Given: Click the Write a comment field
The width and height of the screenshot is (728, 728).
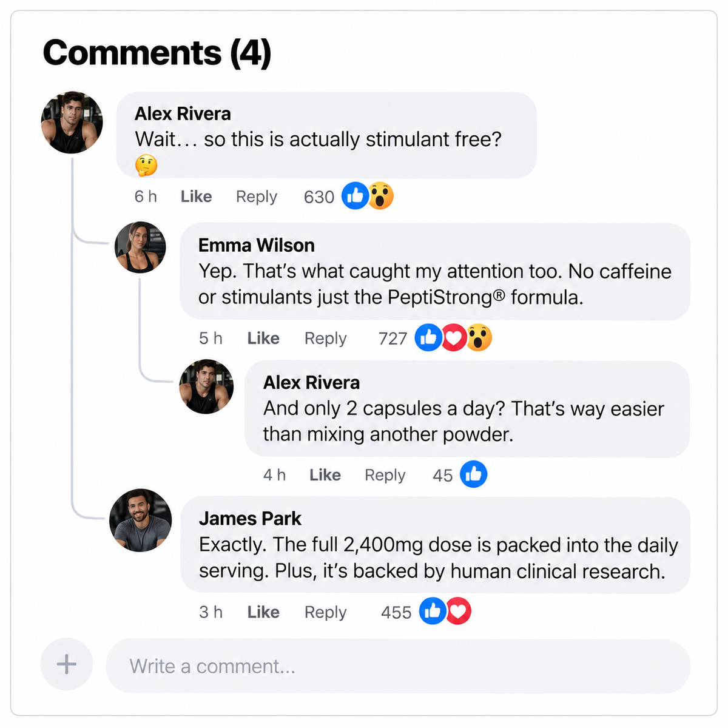Looking at the screenshot, I should click(x=398, y=666).
